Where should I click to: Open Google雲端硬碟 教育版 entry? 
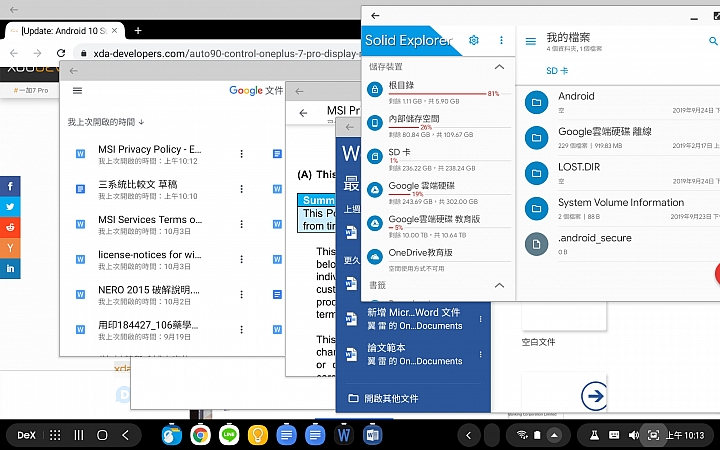439,226
